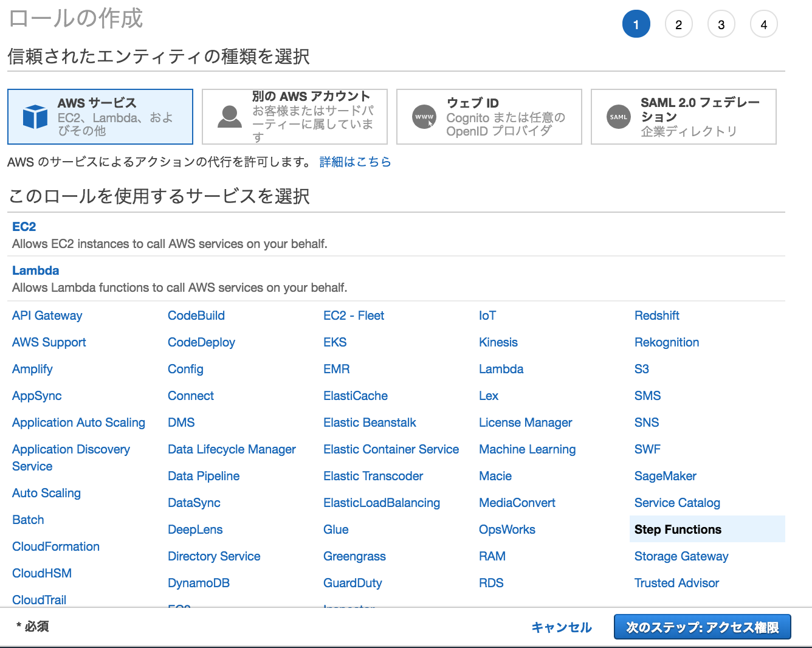Choose Trusted Advisor service

pos(676,583)
